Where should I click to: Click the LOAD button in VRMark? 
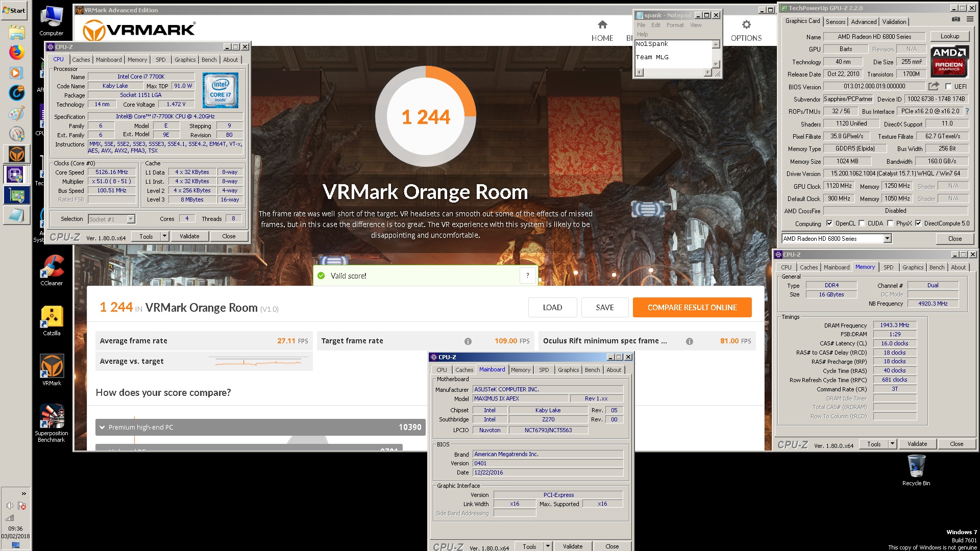coord(552,308)
